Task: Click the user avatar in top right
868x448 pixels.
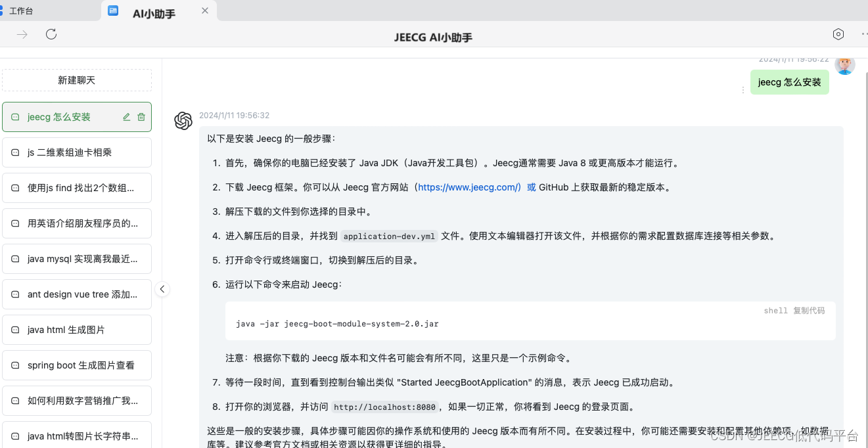Action: (845, 65)
